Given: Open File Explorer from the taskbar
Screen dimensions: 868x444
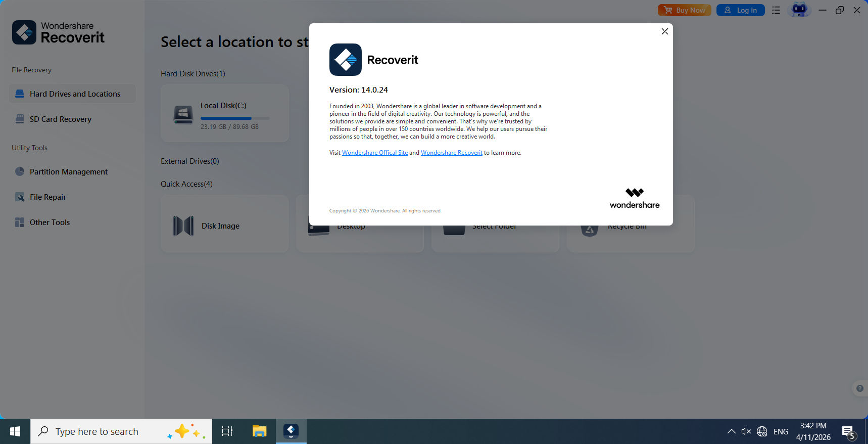Looking at the screenshot, I should pos(259,431).
